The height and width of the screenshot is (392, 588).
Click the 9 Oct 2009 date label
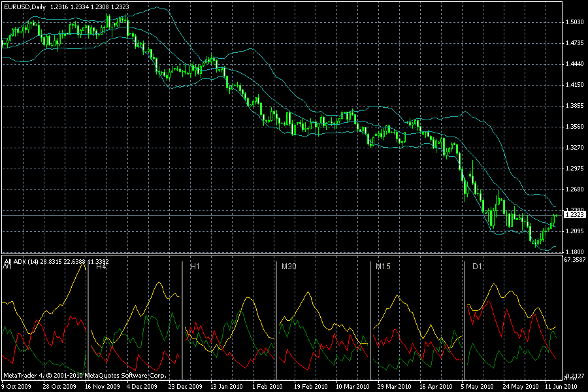[16, 387]
